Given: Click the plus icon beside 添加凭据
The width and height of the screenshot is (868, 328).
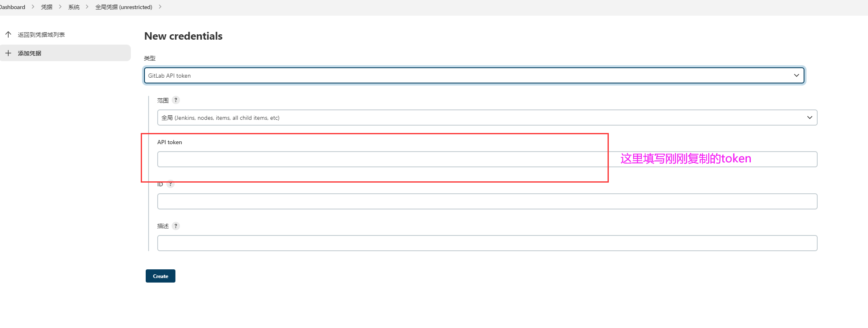Looking at the screenshot, I should coord(8,53).
